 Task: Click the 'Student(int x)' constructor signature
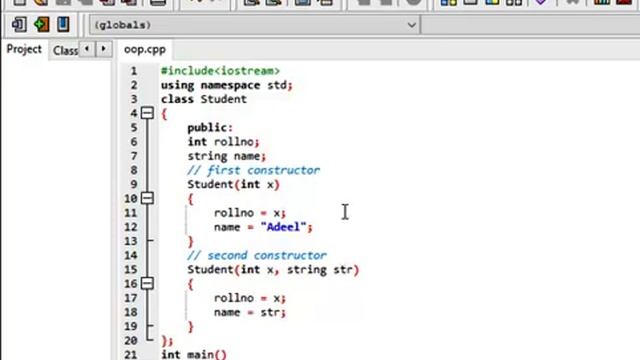tap(233, 184)
